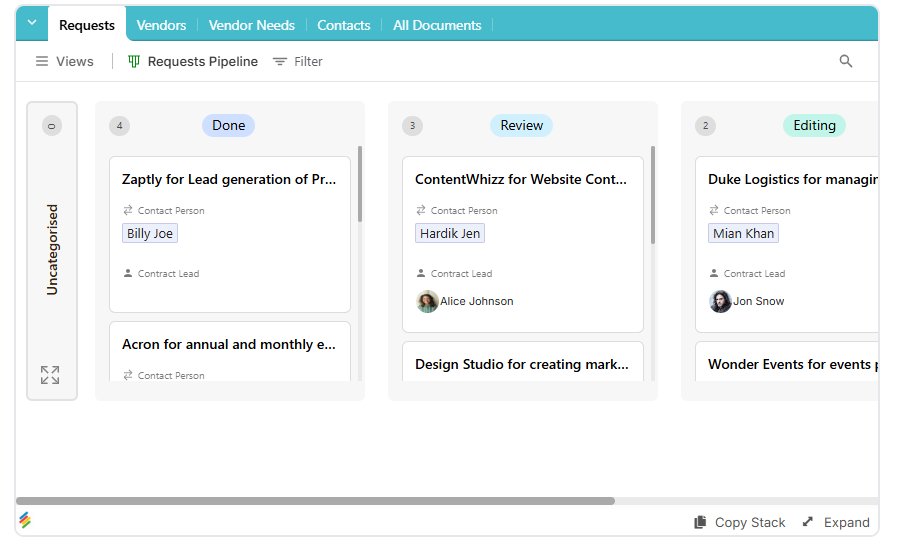Viewport: 899px width, 545px height.
Task: Click the Done column count badge
Action: tap(119, 126)
